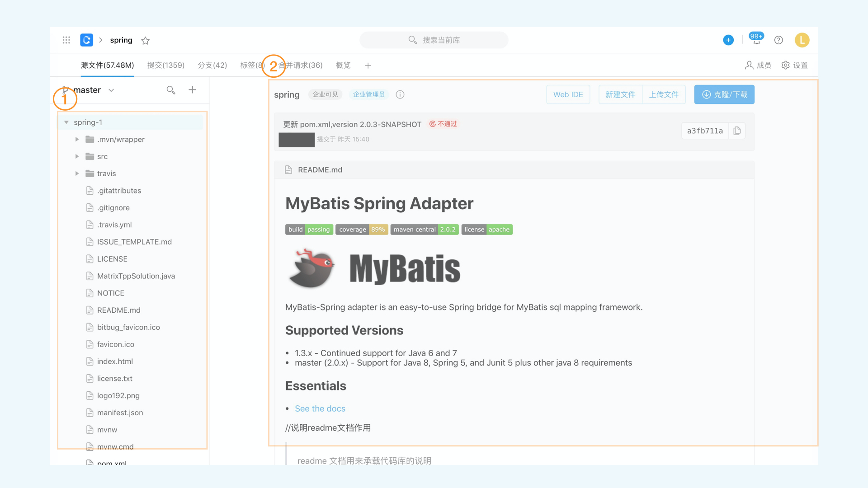Click the 搜索当前库 search field

pyautogui.click(x=434, y=40)
